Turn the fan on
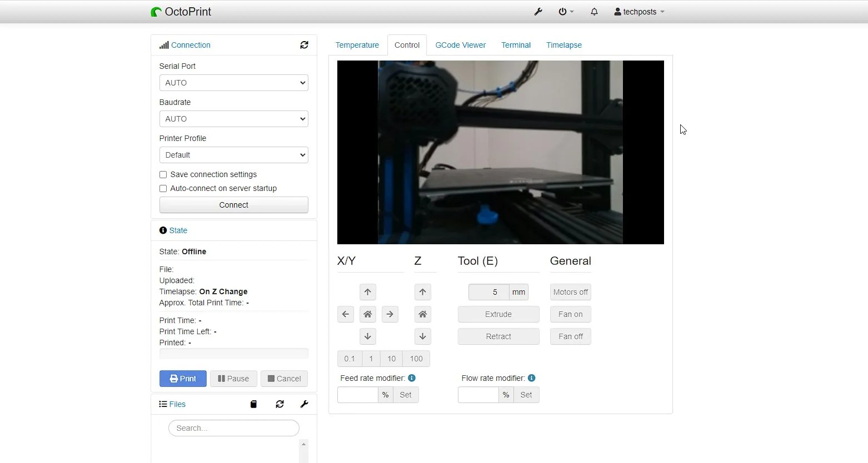Screen dimensions: 868x463 click(570, 314)
